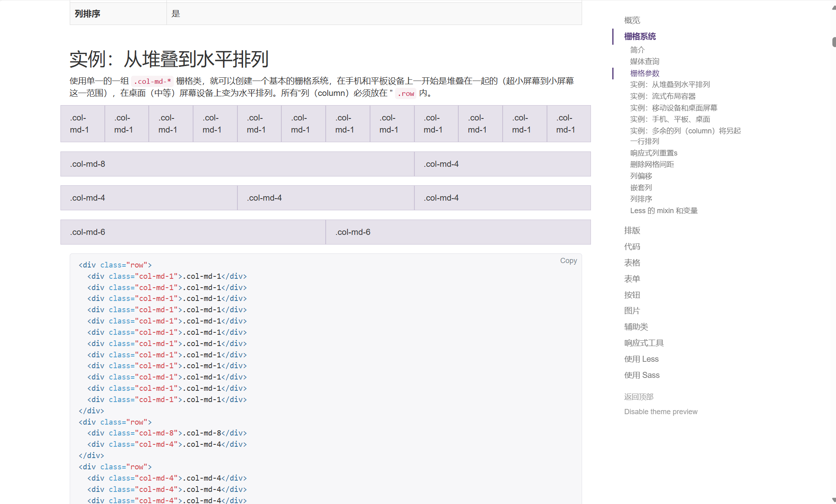Copy the code snippet with Copy button
Image resolution: width=836 pixels, height=504 pixels.
568,261
